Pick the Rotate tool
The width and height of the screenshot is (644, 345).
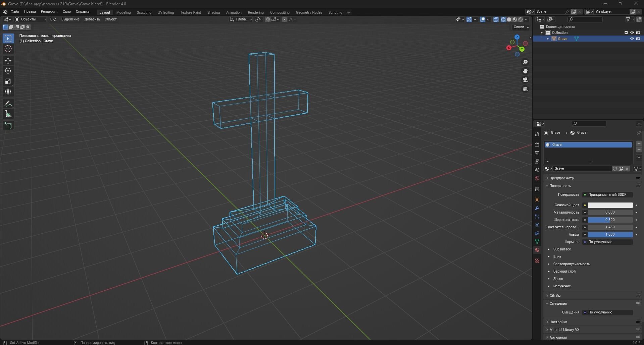click(8, 71)
